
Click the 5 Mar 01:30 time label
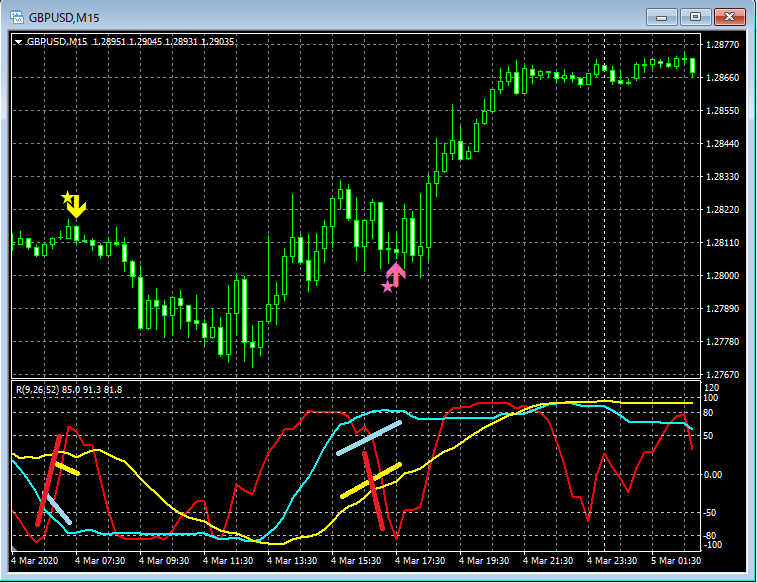click(x=676, y=561)
